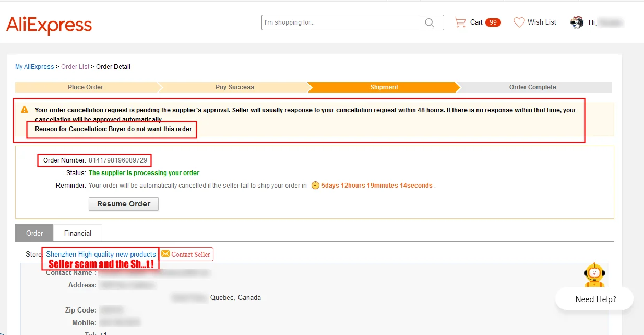Click the Order Complete progress step
The image size is (644, 335).
tap(533, 87)
